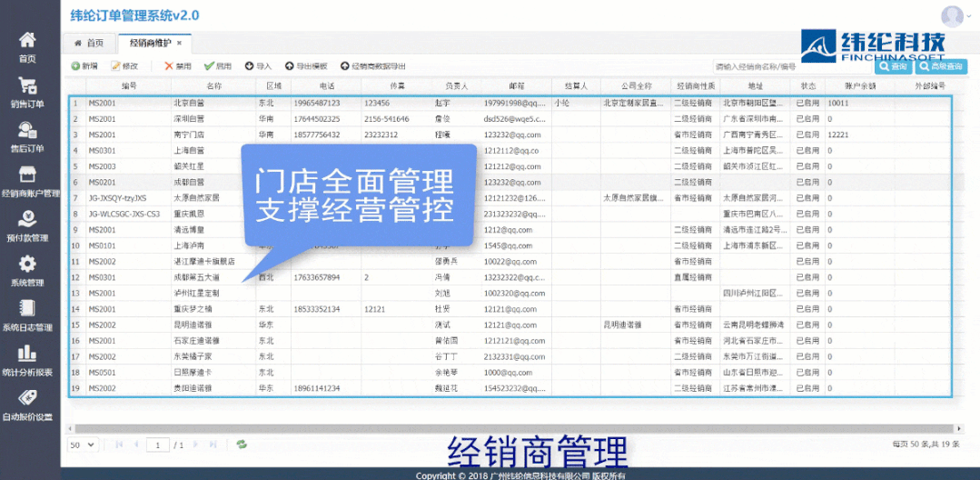Screen dimensions: 980x480
Task: Click the 导出模板 export template button
Action: (306, 65)
